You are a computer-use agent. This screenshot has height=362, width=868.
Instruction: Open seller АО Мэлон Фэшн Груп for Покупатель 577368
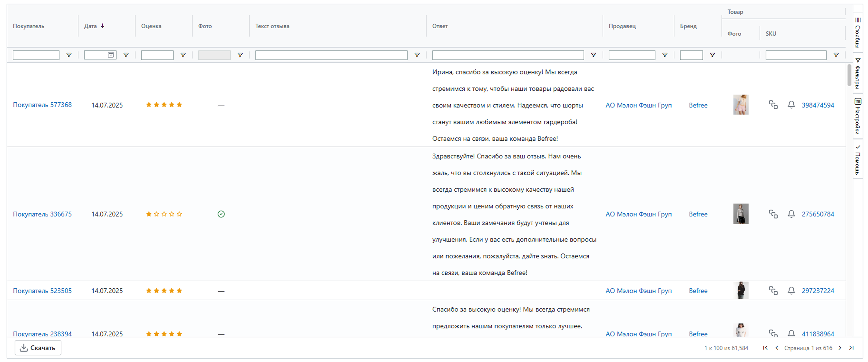[x=639, y=105]
